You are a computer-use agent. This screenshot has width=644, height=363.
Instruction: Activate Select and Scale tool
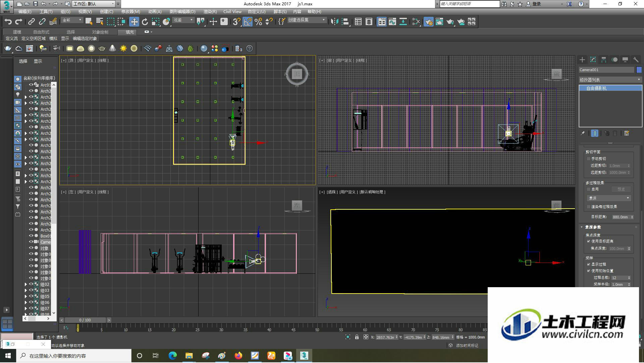[x=156, y=22]
